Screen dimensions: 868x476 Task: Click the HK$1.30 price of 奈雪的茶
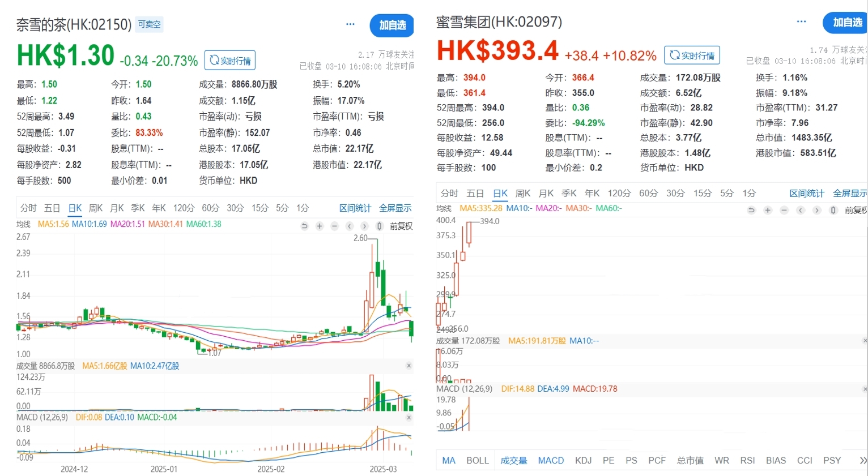[x=66, y=56]
